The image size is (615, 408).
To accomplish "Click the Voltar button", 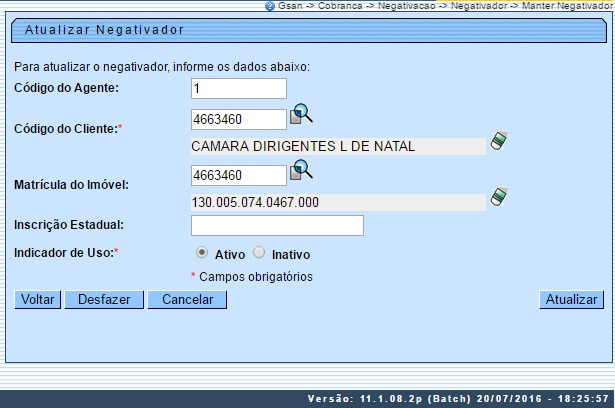I will [x=38, y=300].
